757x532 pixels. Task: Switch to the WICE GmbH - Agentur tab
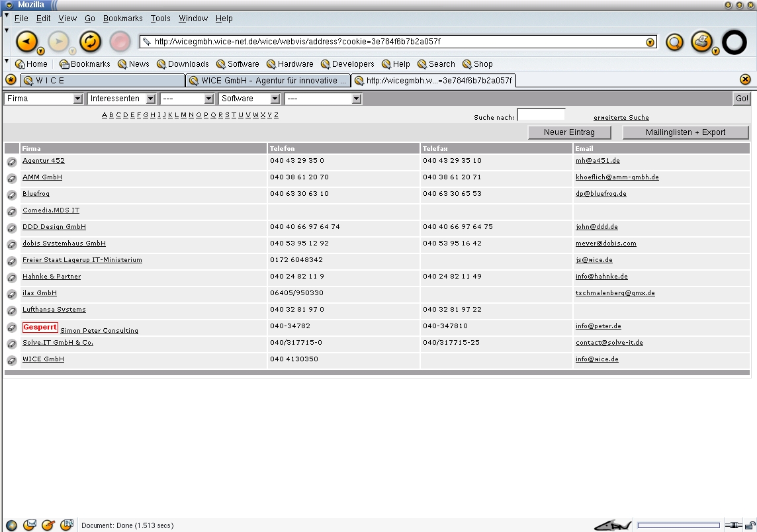pos(268,81)
